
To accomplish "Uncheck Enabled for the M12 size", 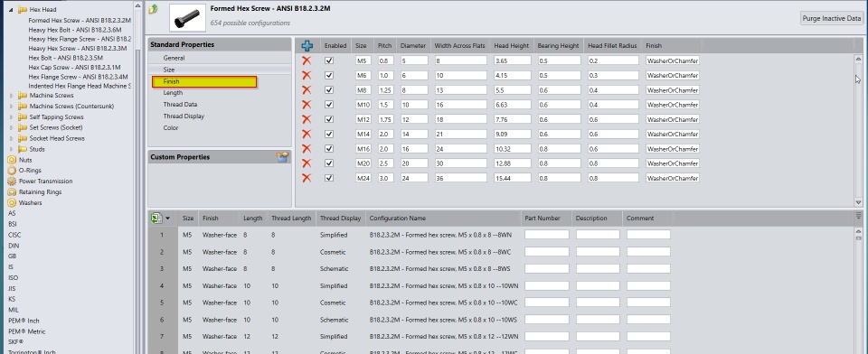I will click(x=329, y=119).
